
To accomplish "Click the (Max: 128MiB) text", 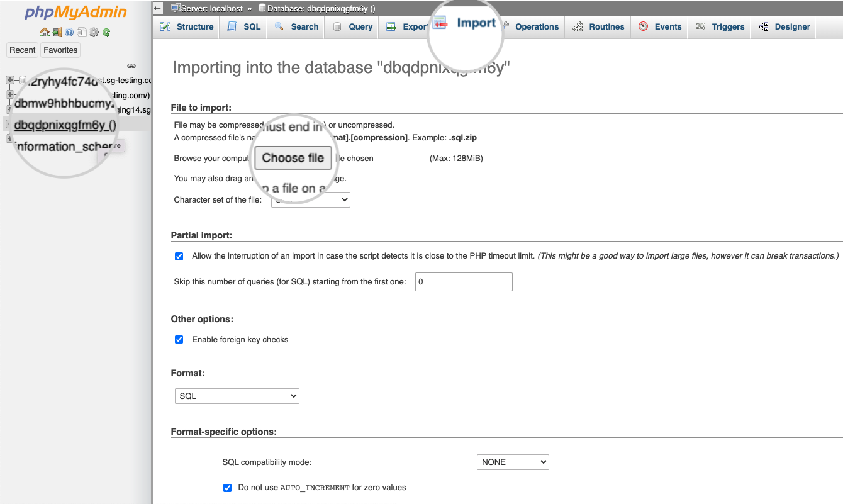I will point(456,159).
